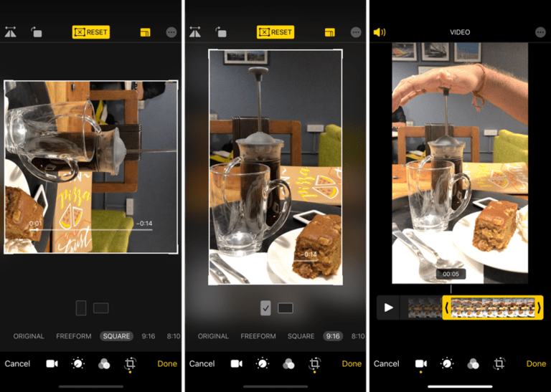Tap the rotate icon in middle screen

pyautogui.click(x=221, y=32)
